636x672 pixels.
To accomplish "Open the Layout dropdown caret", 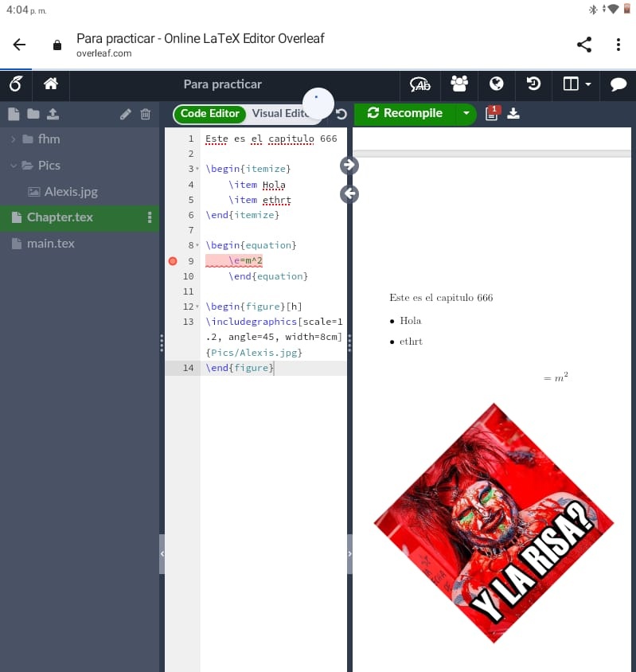I will (588, 84).
